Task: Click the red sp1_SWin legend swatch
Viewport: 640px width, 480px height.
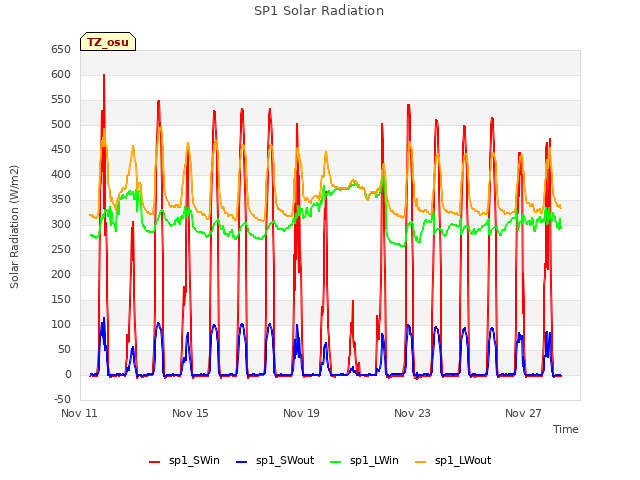Action: coord(155,462)
